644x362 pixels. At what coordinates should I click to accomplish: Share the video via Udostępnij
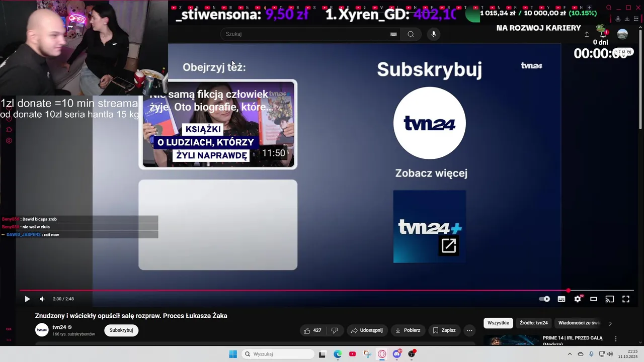367,330
